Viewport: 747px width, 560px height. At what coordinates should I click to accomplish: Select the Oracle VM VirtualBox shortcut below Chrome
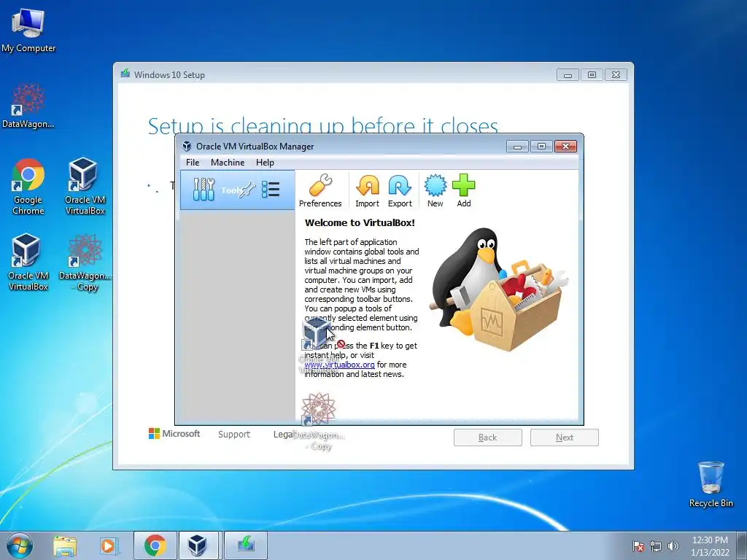point(28,262)
